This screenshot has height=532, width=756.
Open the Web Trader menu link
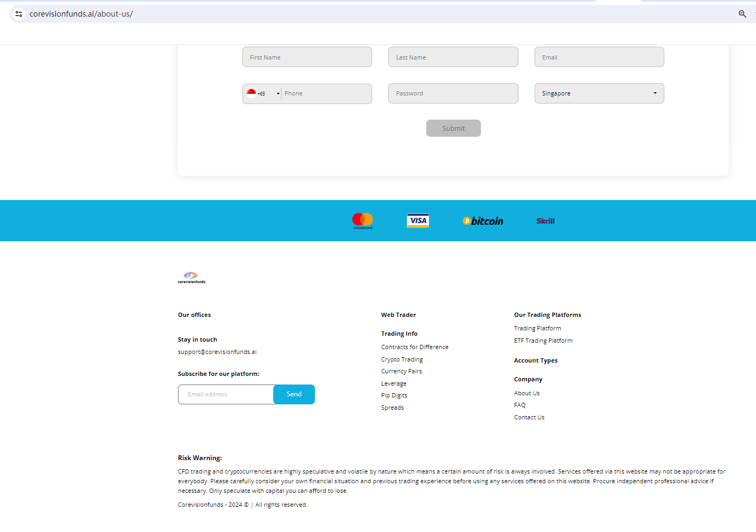point(398,315)
